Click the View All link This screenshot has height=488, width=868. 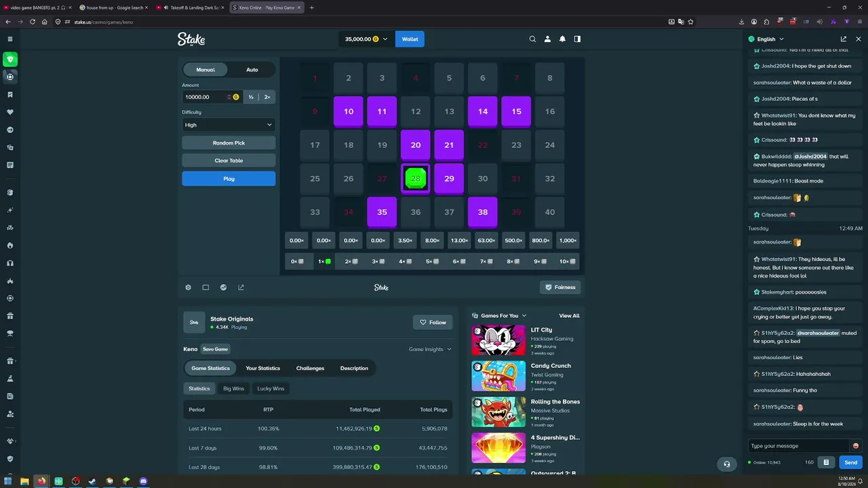569,316
